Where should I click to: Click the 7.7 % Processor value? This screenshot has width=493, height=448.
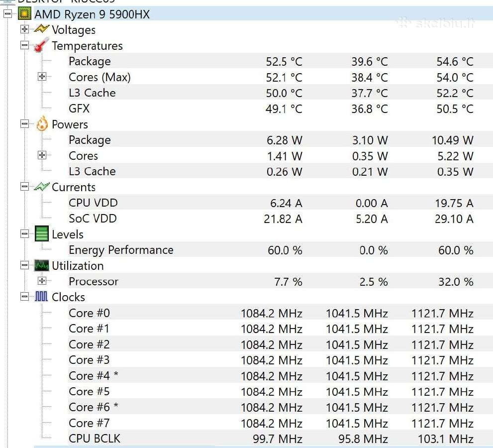288,282
